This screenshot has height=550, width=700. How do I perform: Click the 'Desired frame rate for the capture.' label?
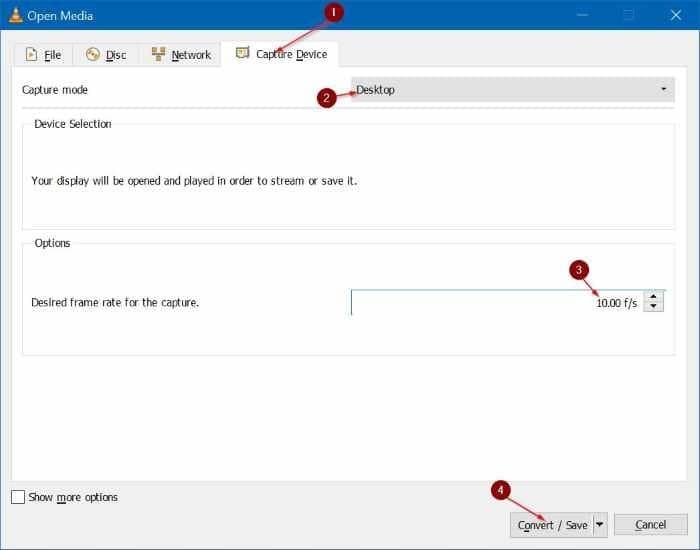point(115,303)
